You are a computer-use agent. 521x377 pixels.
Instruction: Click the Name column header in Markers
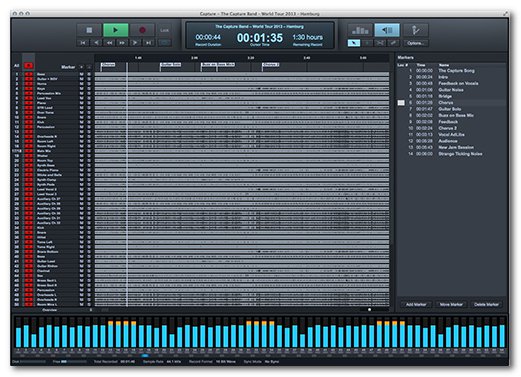coord(444,65)
